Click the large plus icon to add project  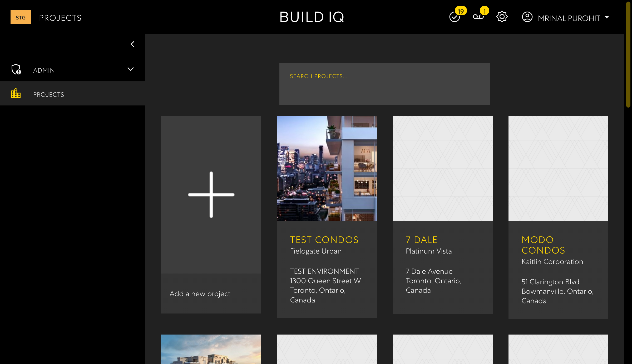[x=211, y=195]
